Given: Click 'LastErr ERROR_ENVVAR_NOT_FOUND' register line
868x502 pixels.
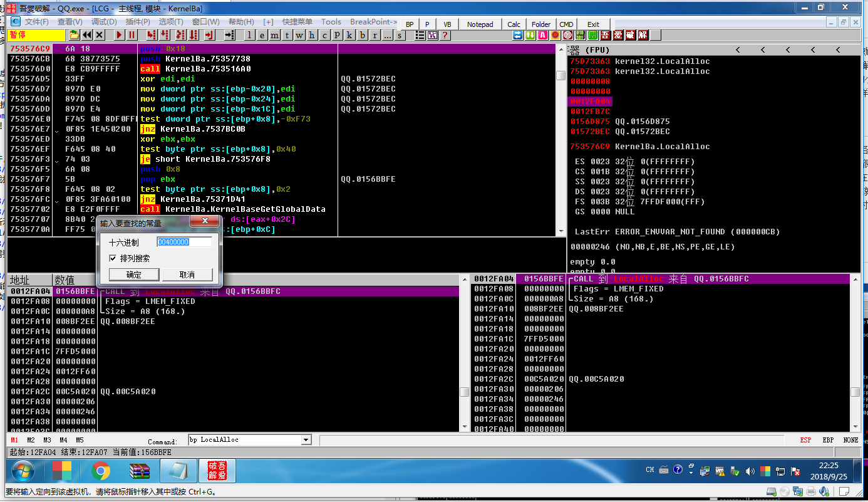Looking at the screenshot, I should pos(677,232).
